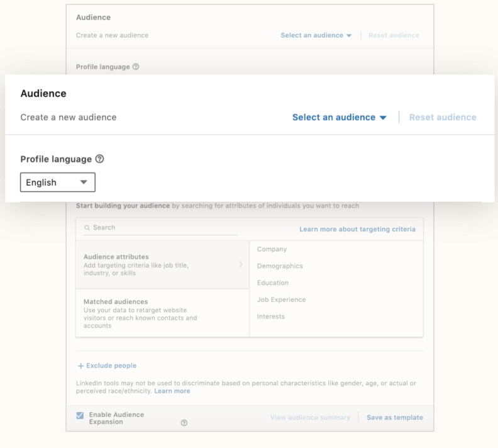
Task: Click the Select an audience caret arrow
Action: pos(383,118)
